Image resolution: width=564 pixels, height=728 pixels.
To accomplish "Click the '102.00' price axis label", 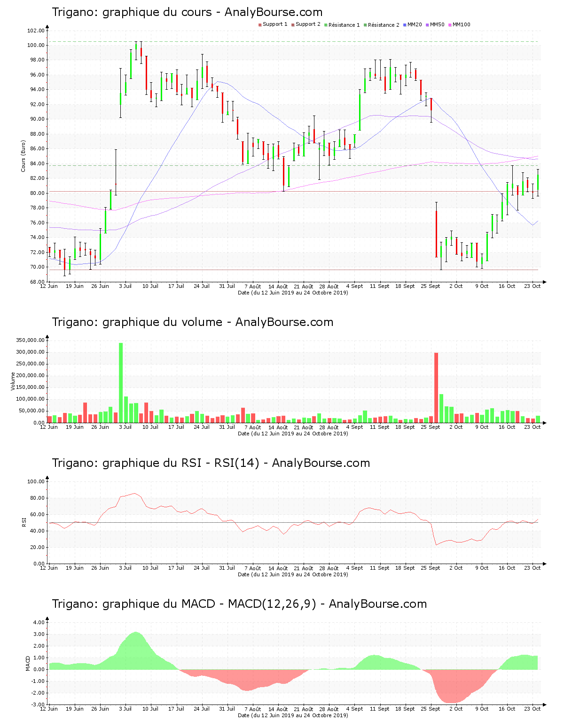I will 36,31.
